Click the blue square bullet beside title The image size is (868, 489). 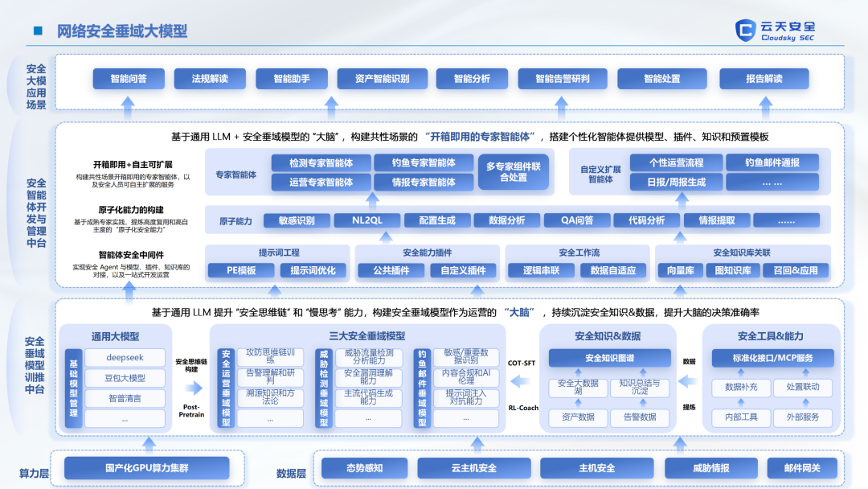38,31
